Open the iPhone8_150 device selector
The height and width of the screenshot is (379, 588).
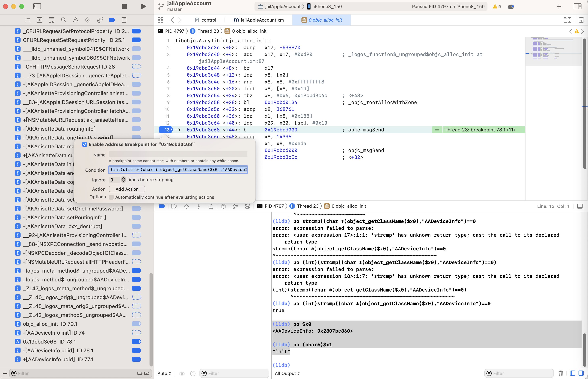pyautogui.click(x=324, y=6)
